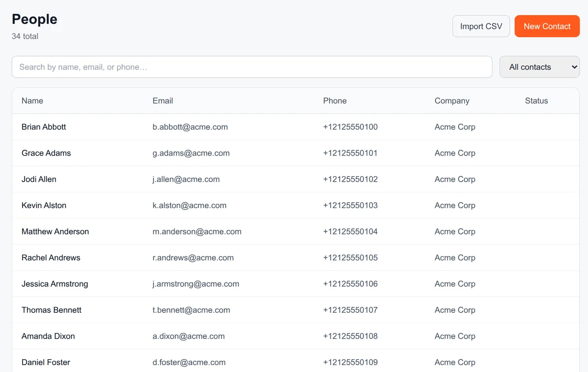Click email k.alston@acme.com
Image resolution: width=588 pixels, height=372 pixels.
190,206
